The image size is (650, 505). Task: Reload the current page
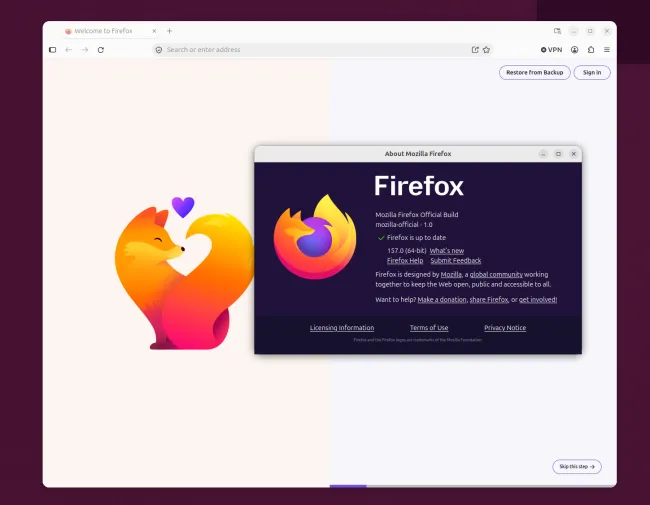[101, 50]
